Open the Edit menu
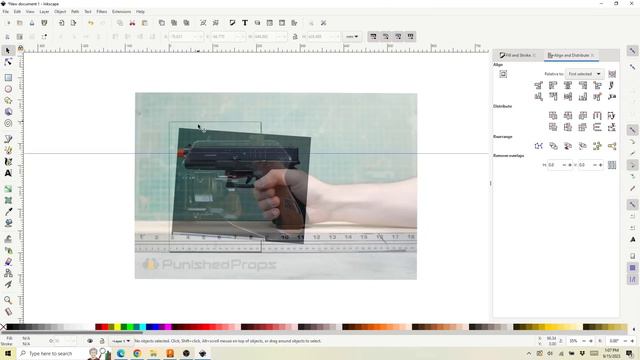The image size is (640, 360). [x=17, y=12]
